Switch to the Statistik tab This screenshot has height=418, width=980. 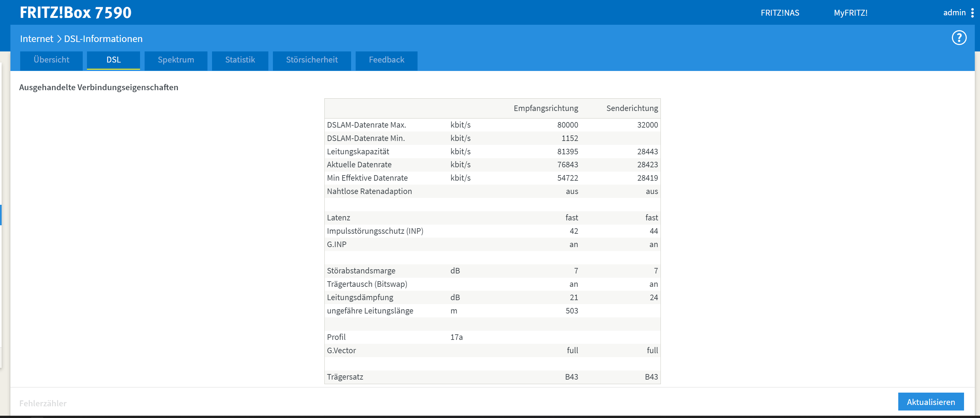click(240, 60)
